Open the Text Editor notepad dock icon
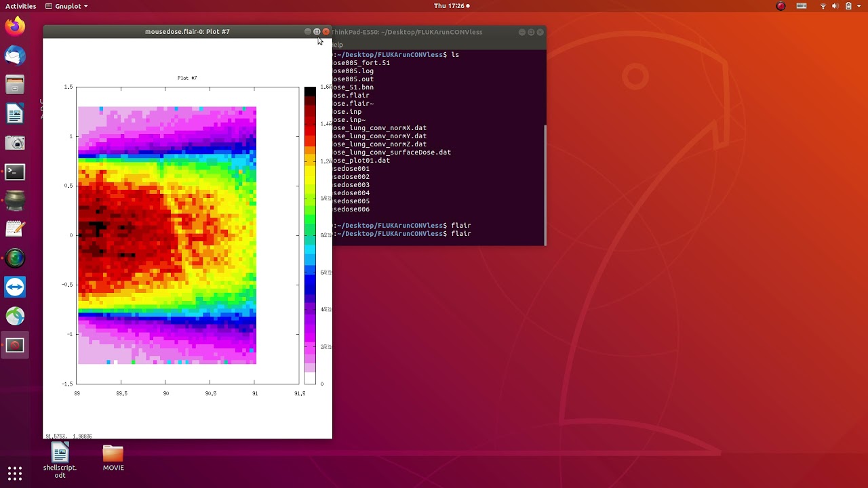Viewport: 868px width, 488px height. [15, 230]
